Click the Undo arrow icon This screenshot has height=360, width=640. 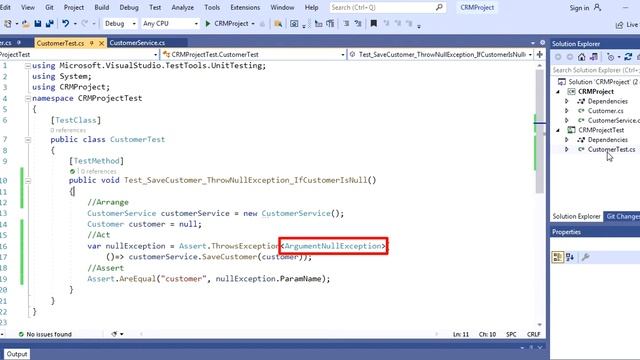pyautogui.click(x=66, y=24)
